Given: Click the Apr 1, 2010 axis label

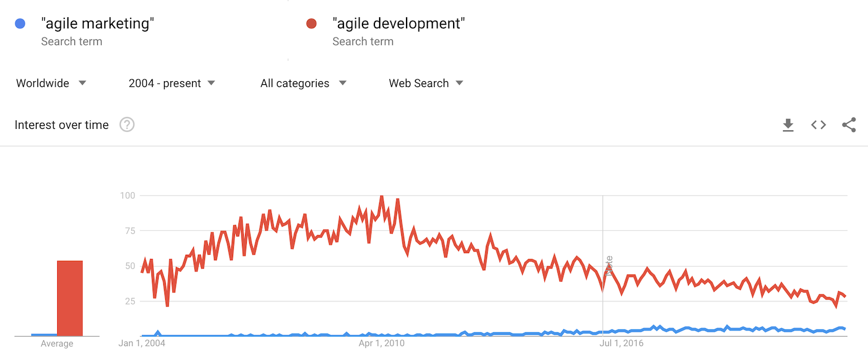Looking at the screenshot, I should [x=382, y=343].
